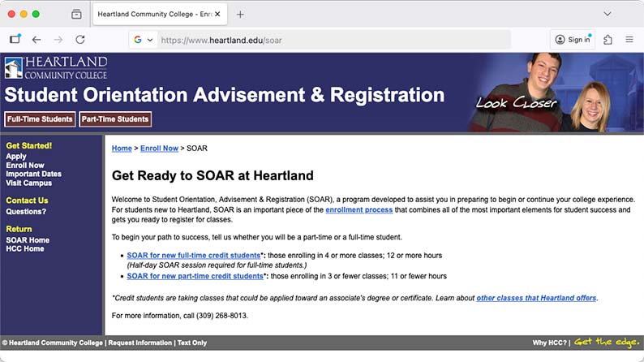The width and height of the screenshot is (644, 362).
Task: Open the workspaces icon left of back
Action: (x=15, y=39)
